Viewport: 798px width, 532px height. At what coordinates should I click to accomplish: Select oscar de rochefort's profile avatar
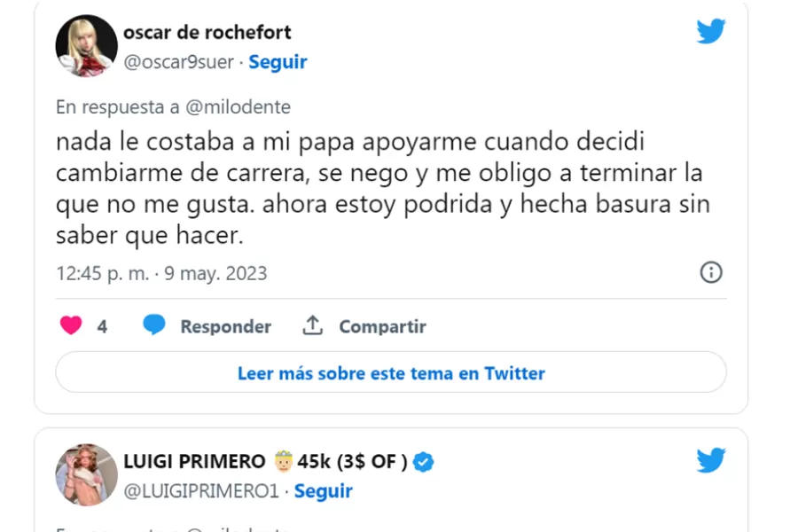[x=86, y=44]
